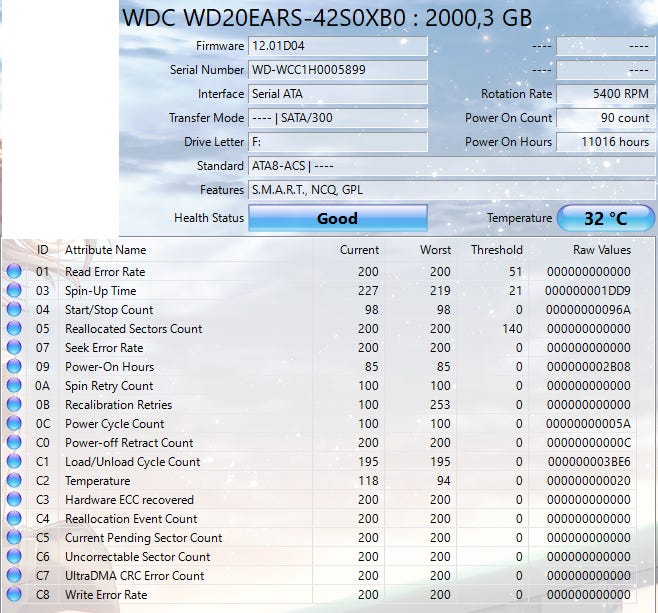The width and height of the screenshot is (658, 613).
Task: Click the Power On Hours value 11016 hours
Action: [606, 142]
